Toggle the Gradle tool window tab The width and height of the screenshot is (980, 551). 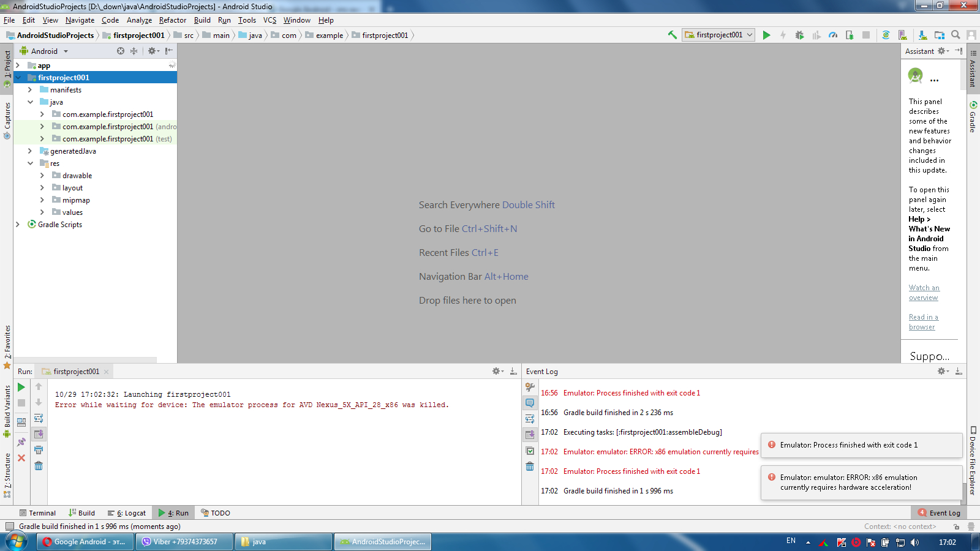(x=973, y=116)
